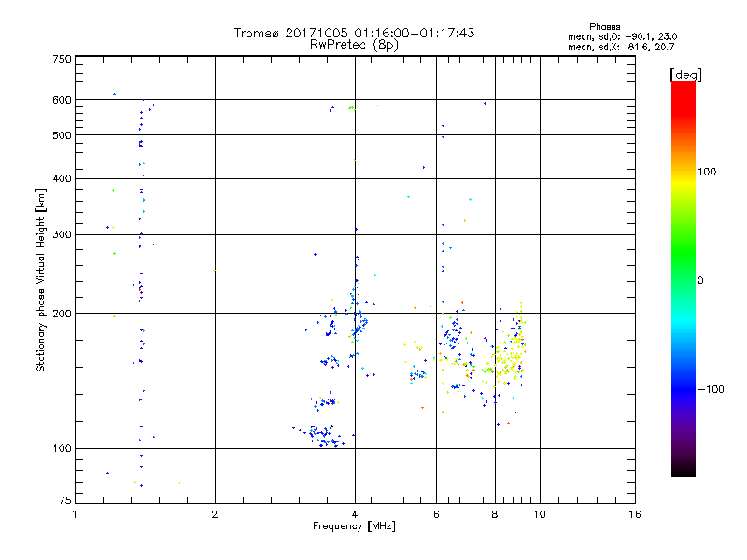Click the y-axis '75' tick label
The image size is (747, 560).
65,500
